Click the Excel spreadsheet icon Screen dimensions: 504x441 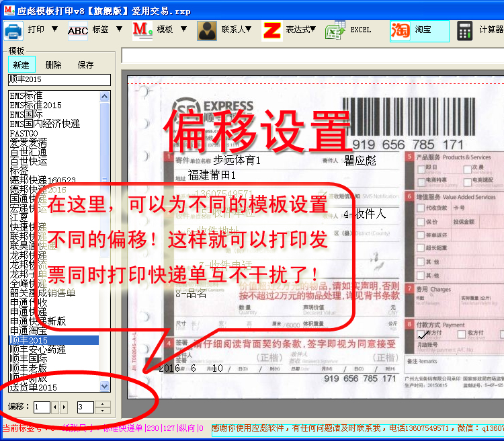335,31
